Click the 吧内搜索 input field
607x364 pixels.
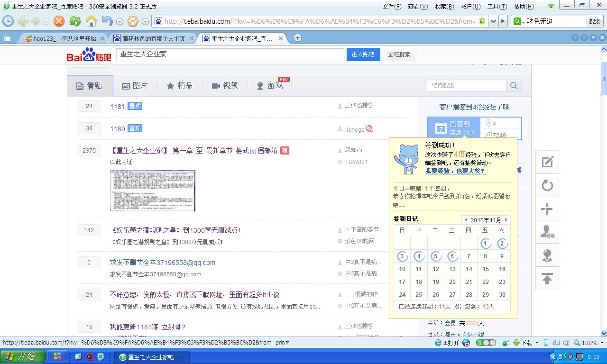(467, 85)
